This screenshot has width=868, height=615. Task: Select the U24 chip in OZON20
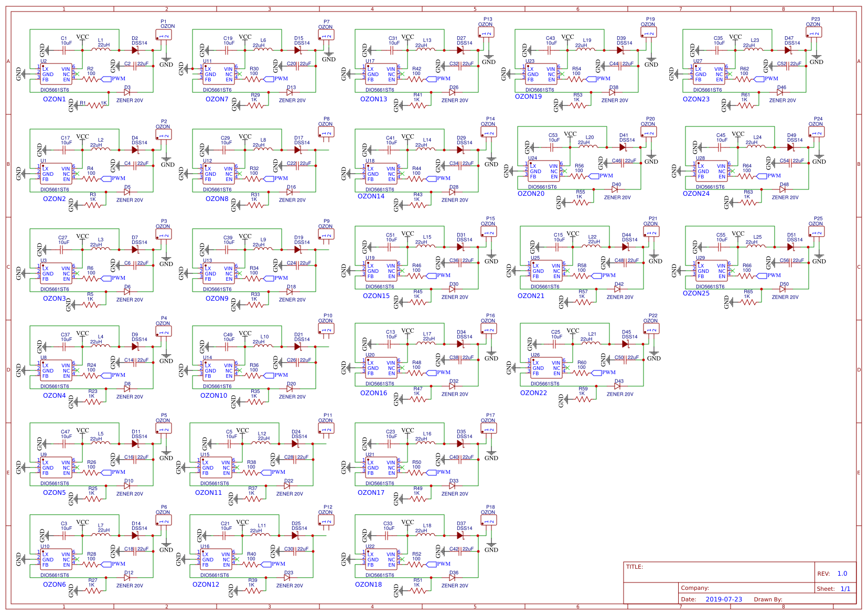[544, 171]
